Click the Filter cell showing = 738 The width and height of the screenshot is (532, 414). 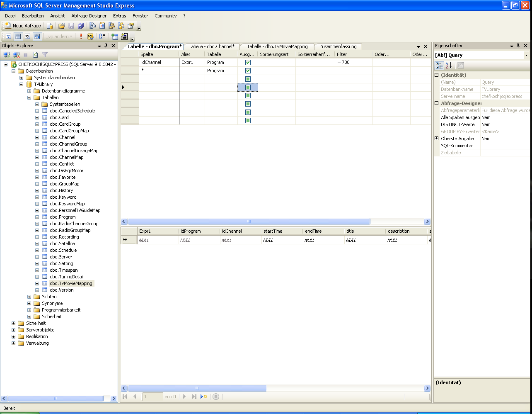point(353,62)
